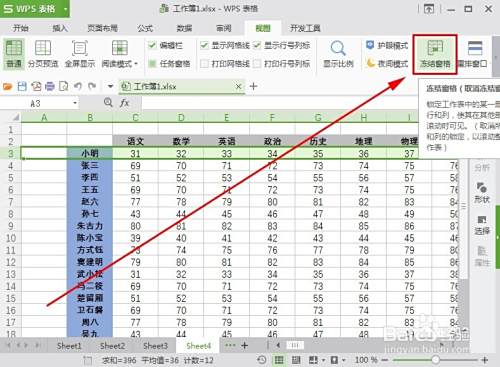The height and width of the screenshot is (367, 500).
Task: Switch to Sheet1 tab
Action: click(x=69, y=346)
